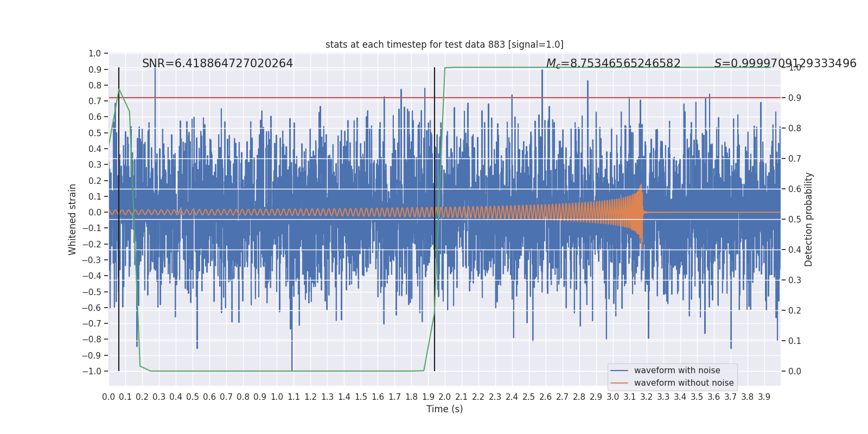Screen dimensions: 868x434
Task: Click the 0.9 tick on the Detection probability axis
Action: (x=795, y=98)
